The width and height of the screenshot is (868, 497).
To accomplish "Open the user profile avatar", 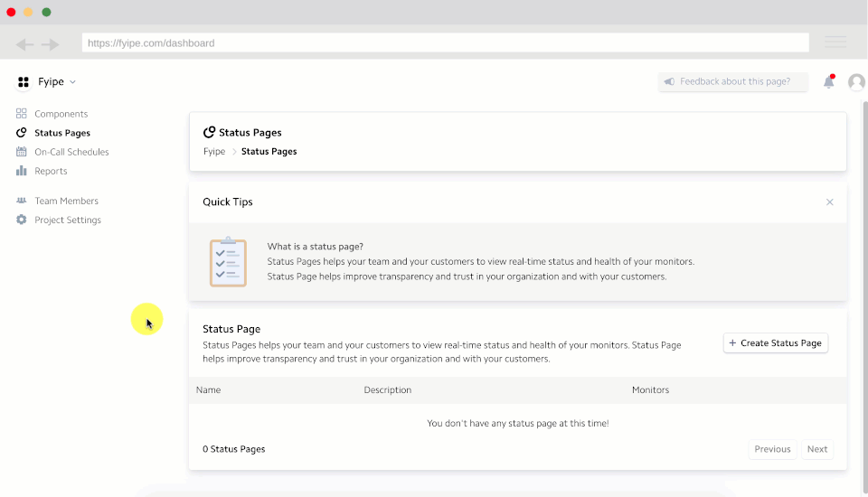I will click(856, 82).
